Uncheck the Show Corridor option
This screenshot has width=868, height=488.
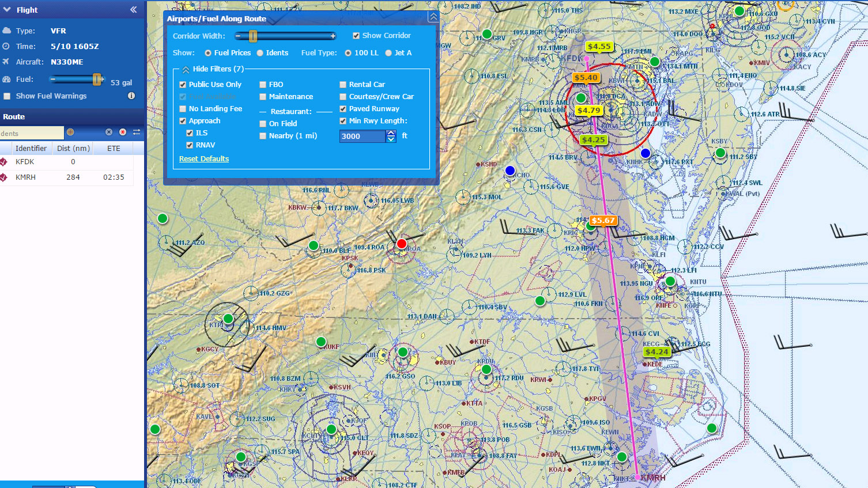(x=356, y=35)
